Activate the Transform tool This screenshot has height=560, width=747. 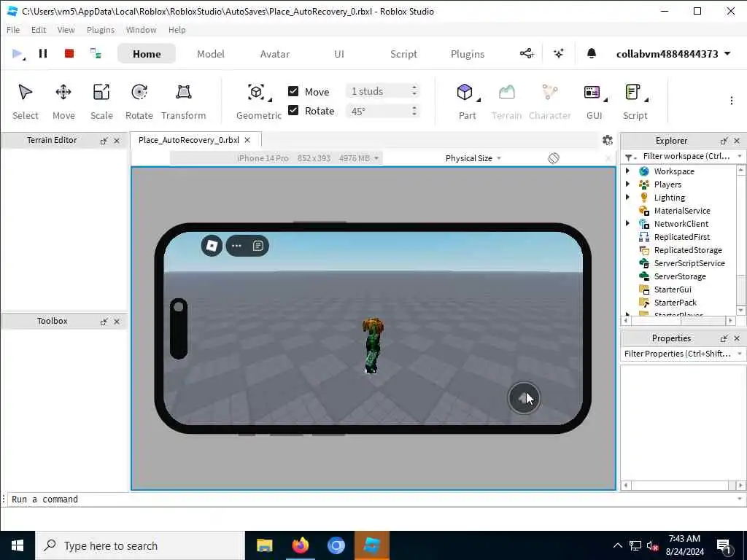183,102
